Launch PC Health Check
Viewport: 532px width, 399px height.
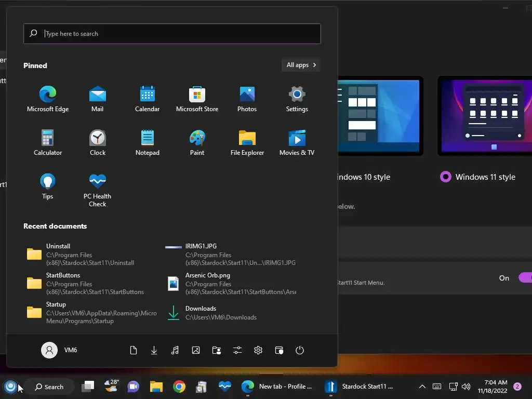point(97,190)
